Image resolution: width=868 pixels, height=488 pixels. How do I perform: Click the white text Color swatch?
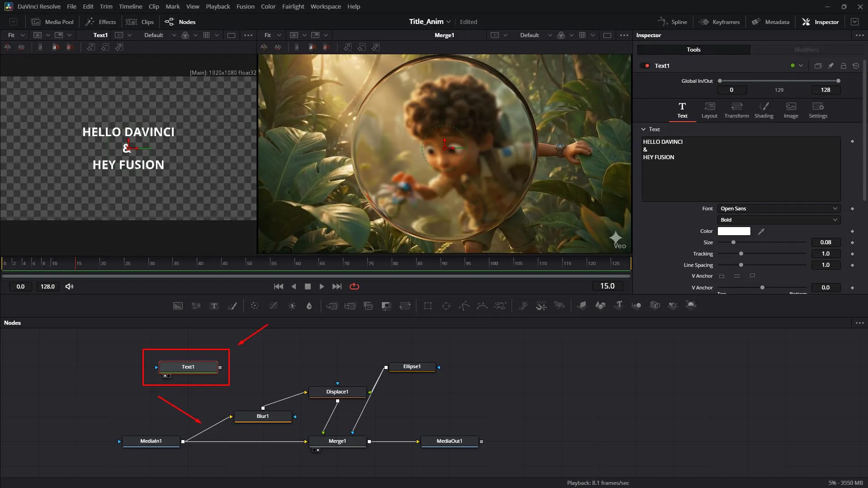[x=734, y=231]
